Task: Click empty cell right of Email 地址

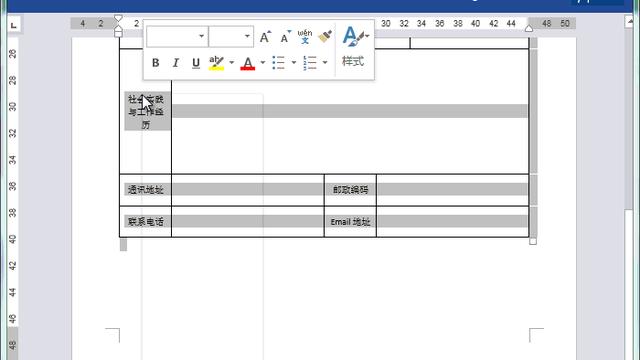Action: 452,222
